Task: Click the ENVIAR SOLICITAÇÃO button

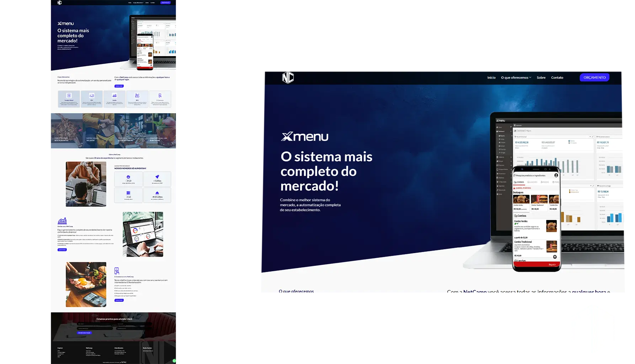Action: (85, 333)
